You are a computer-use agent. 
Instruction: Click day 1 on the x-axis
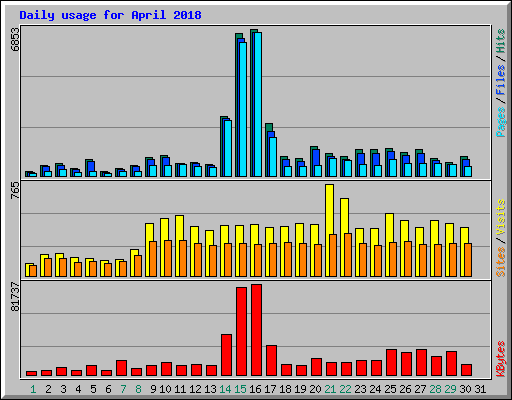point(33,389)
